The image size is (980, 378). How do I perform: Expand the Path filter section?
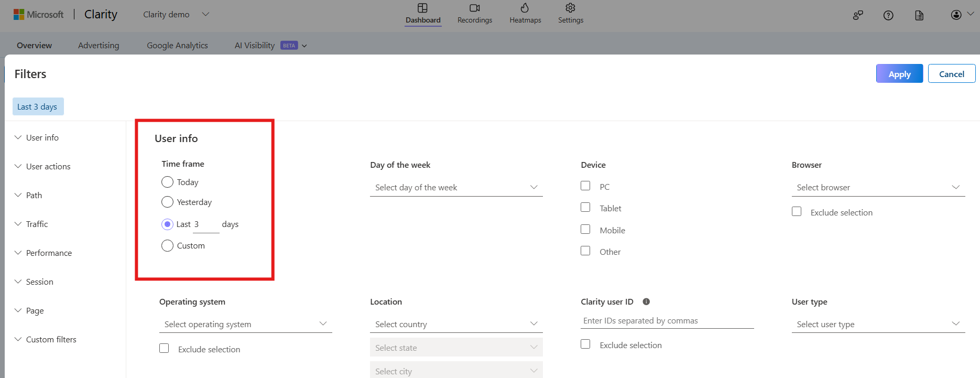click(28, 195)
